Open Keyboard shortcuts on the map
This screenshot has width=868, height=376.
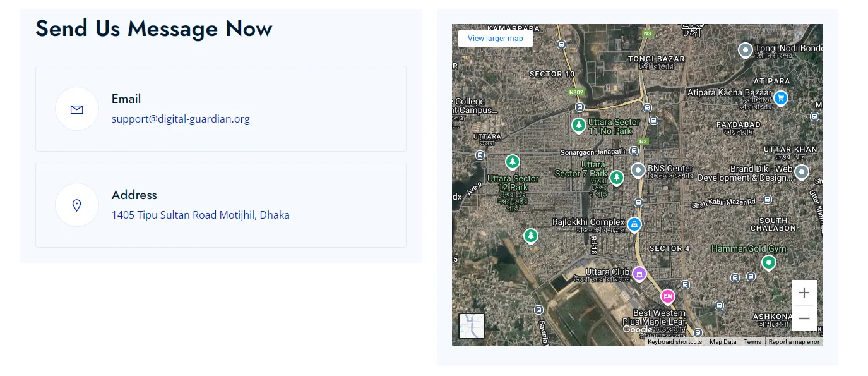(x=675, y=342)
